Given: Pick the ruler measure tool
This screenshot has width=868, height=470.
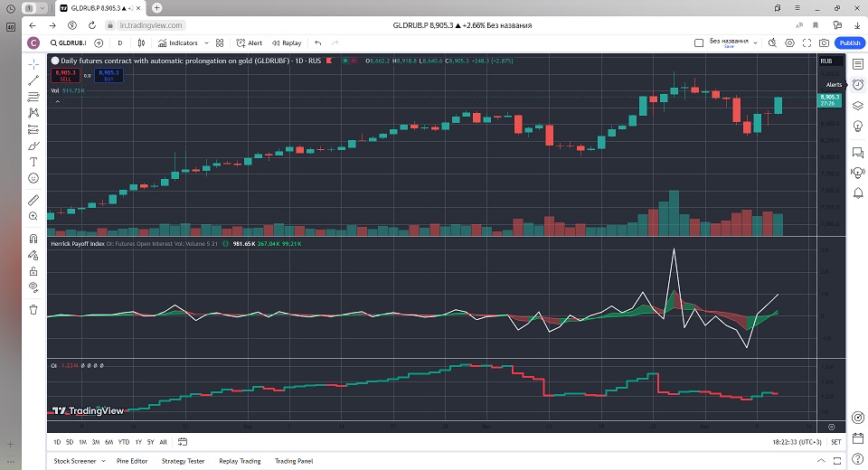Looking at the screenshot, I should pos(33,200).
